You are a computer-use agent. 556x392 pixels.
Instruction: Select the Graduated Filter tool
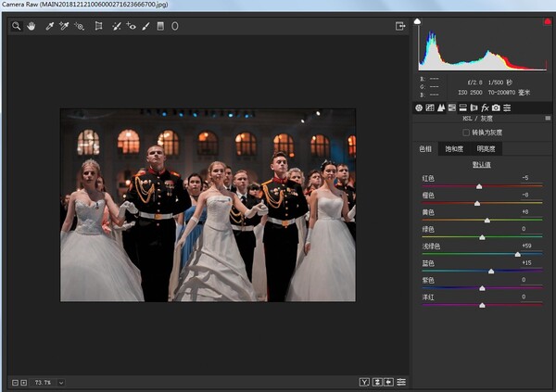160,26
